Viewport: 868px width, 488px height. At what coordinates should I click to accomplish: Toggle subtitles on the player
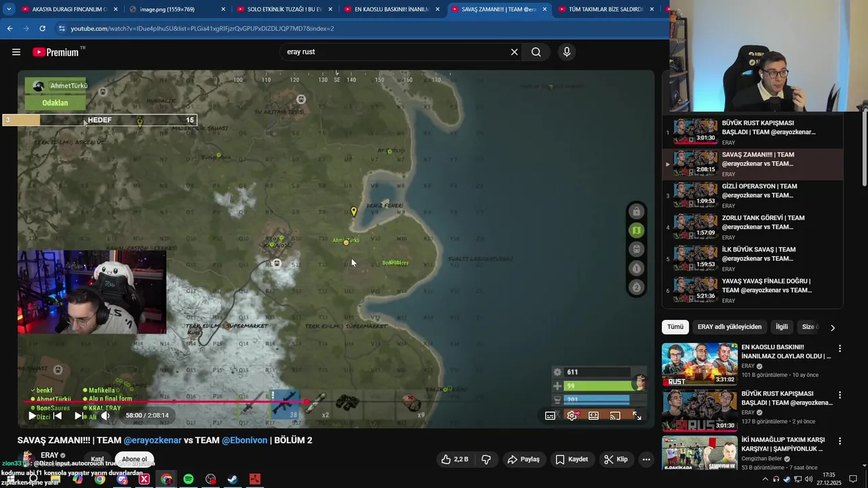[550, 415]
